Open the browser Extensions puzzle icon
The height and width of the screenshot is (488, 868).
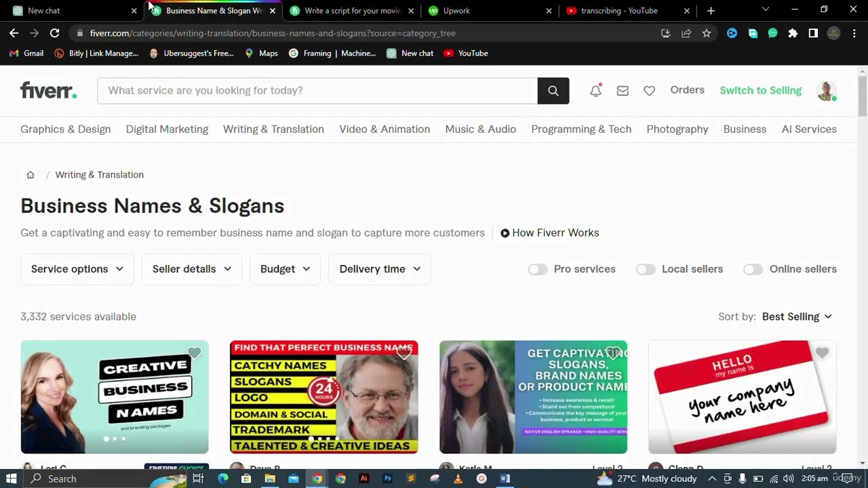pos(793,33)
